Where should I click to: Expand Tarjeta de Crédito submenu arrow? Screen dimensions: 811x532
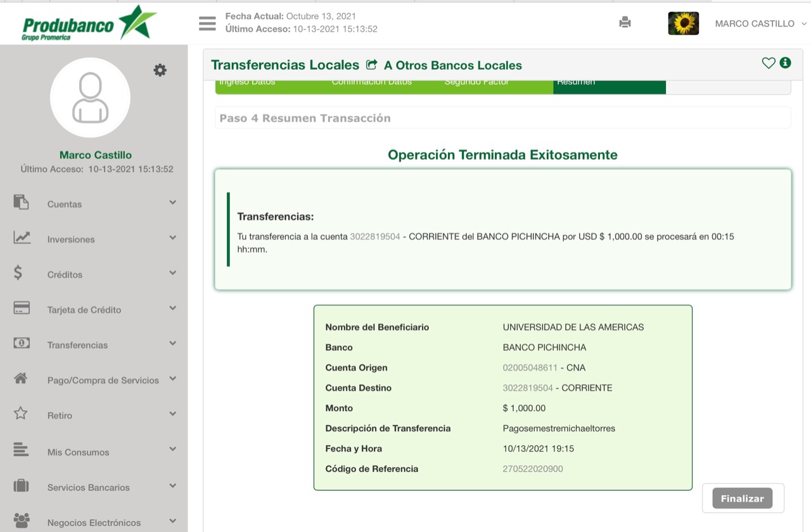coord(172,308)
